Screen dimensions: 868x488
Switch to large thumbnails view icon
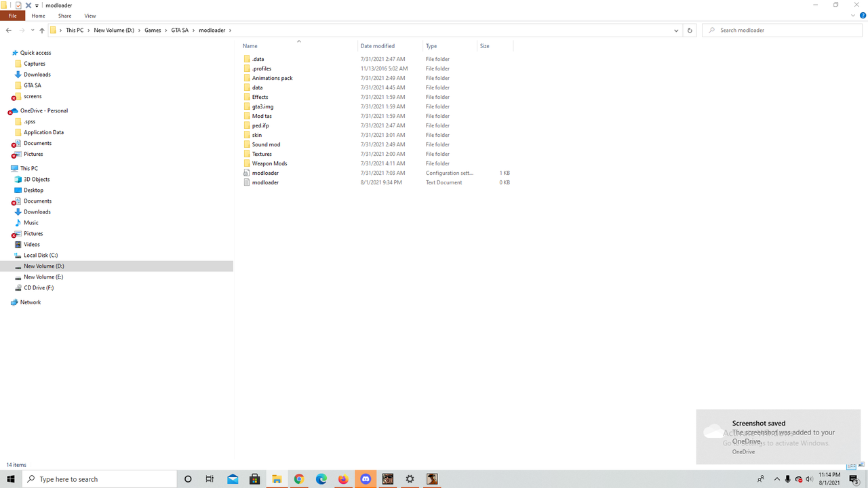point(862,466)
